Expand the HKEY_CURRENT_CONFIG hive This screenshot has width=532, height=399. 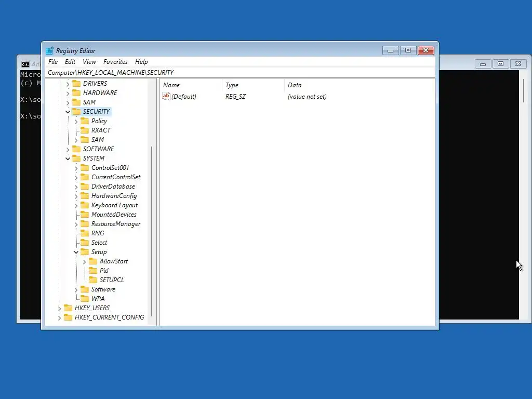point(60,317)
